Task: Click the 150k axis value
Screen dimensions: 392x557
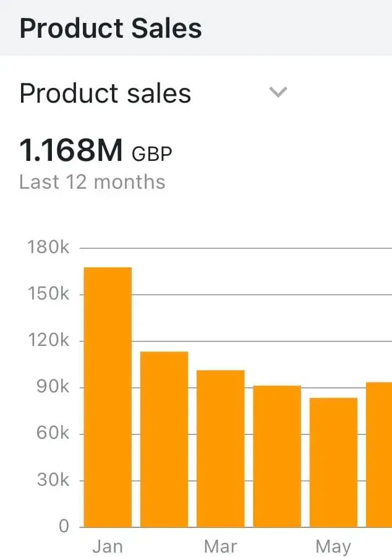Action: tap(49, 294)
